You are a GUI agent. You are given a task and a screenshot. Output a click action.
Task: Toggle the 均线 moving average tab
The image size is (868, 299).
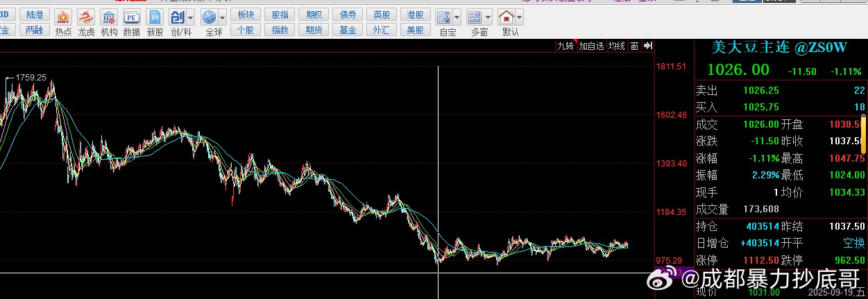pyautogui.click(x=617, y=46)
